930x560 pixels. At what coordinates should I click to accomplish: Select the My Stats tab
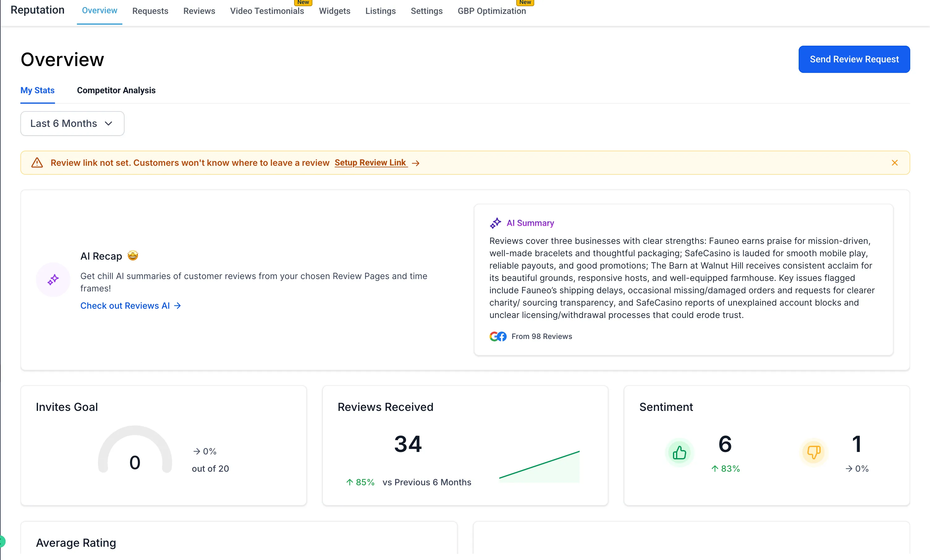[x=37, y=90]
